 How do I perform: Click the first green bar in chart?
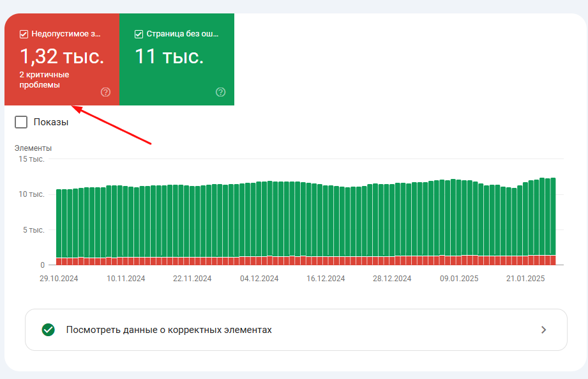(x=59, y=224)
